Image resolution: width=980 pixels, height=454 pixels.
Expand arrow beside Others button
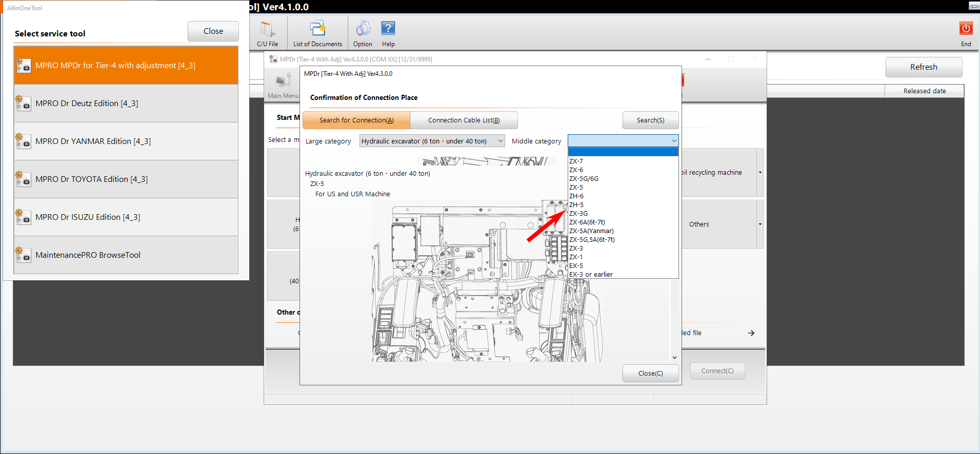[x=760, y=224]
